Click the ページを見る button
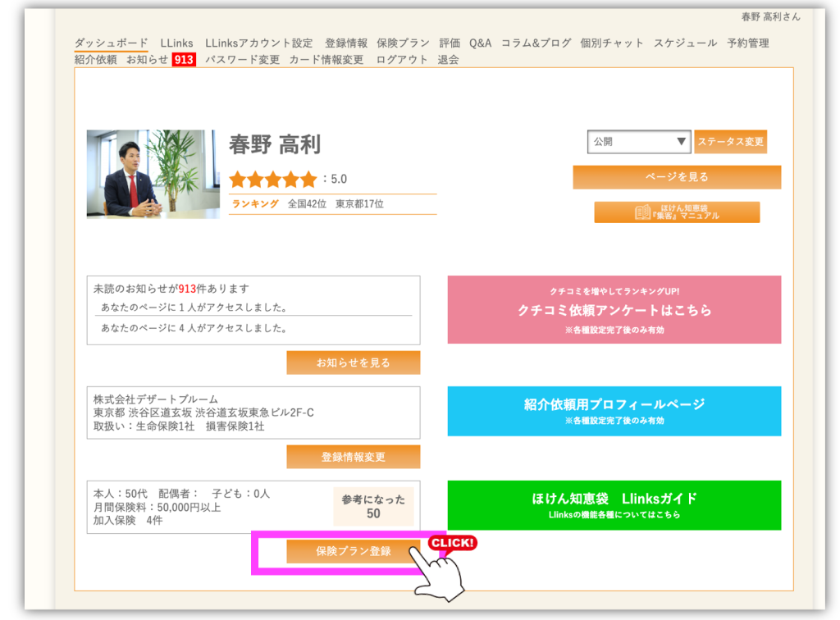 tap(677, 177)
